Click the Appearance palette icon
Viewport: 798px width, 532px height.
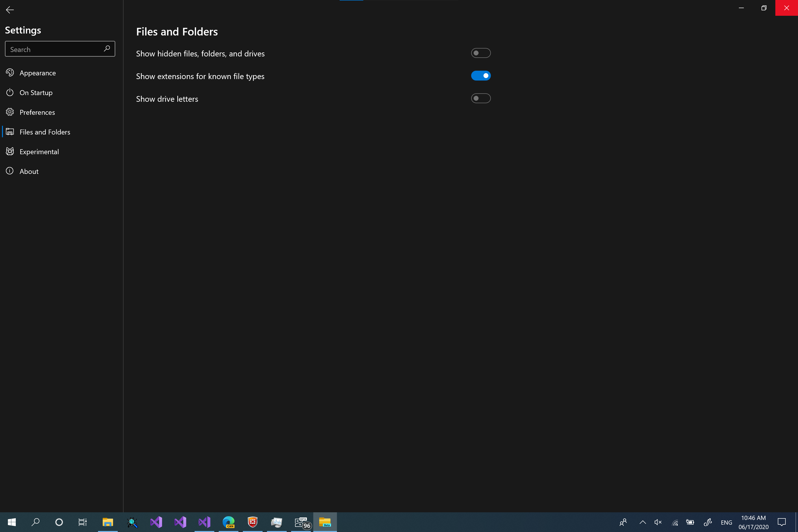click(10, 73)
